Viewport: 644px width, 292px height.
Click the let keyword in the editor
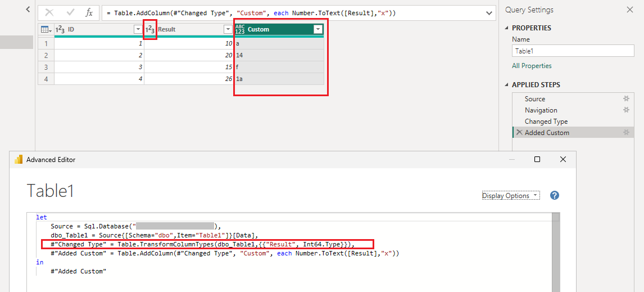click(41, 217)
